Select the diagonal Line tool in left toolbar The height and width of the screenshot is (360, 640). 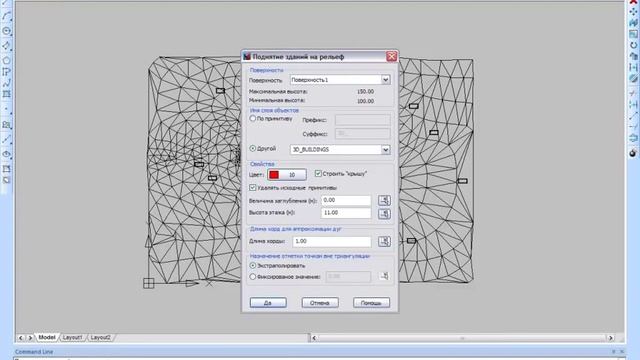coord(6,140)
